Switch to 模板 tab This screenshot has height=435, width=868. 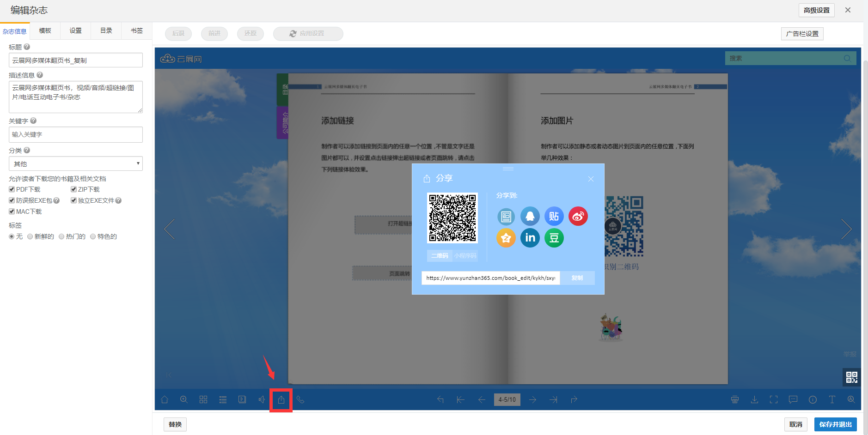pyautogui.click(x=45, y=30)
